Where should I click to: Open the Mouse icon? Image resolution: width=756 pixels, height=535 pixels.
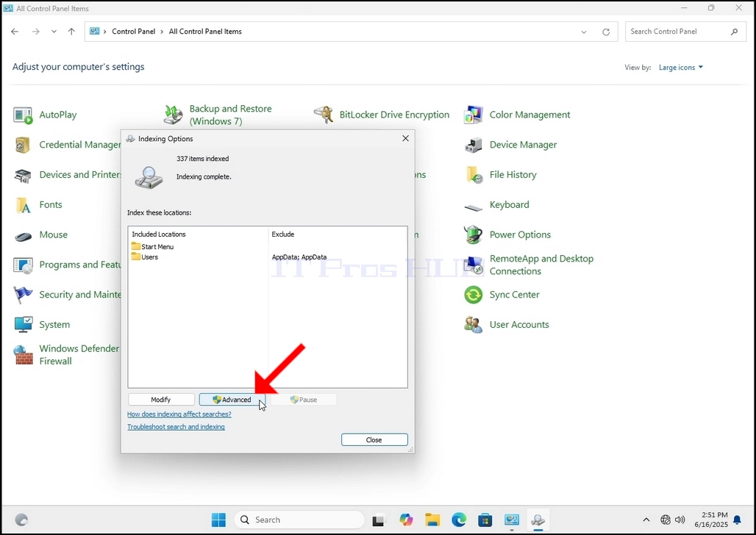coord(23,236)
